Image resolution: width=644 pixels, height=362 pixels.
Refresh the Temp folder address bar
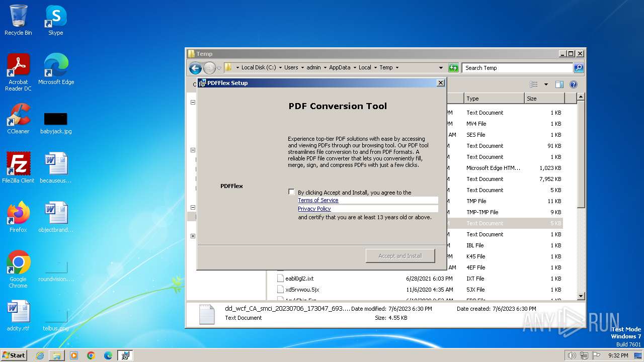click(453, 68)
